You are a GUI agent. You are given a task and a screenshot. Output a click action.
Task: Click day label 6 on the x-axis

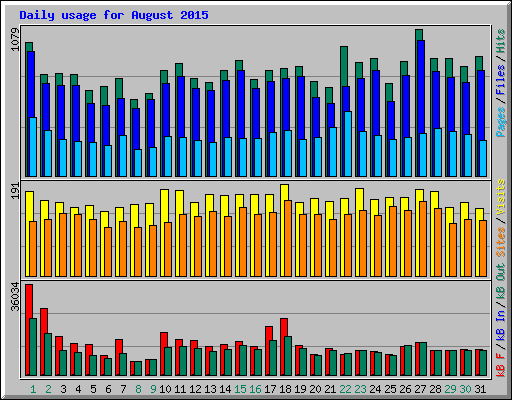click(108, 389)
